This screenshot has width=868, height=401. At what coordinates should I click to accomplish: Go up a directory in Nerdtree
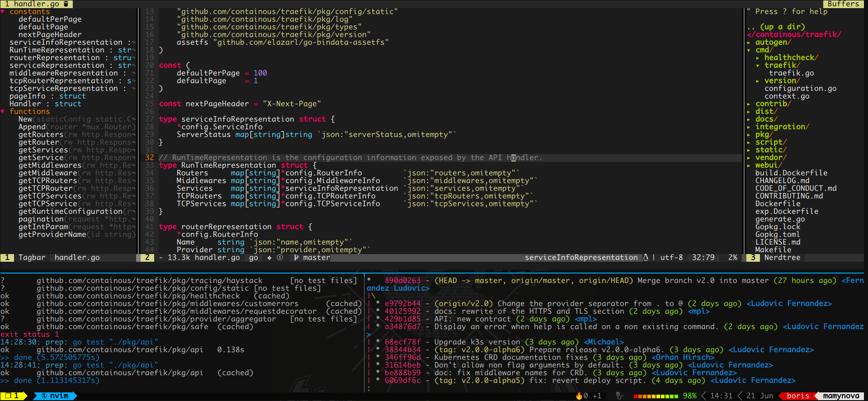click(776, 27)
